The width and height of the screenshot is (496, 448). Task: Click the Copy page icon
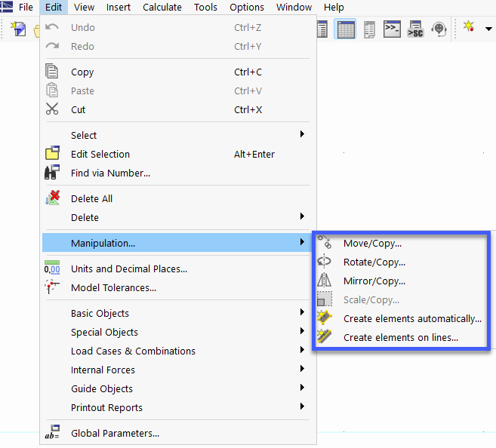click(x=52, y=71)
